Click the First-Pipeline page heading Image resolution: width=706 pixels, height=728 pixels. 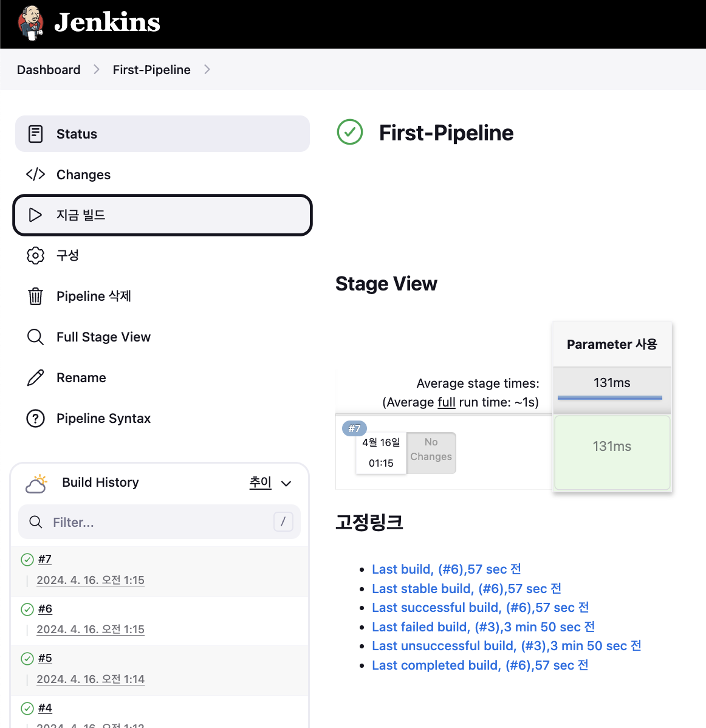446,133
